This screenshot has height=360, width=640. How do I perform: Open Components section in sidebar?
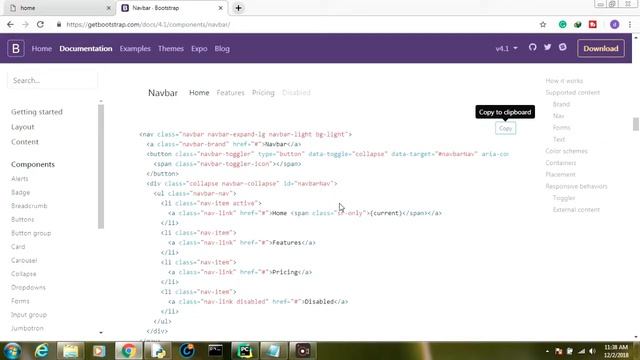(x=33, y=164)
